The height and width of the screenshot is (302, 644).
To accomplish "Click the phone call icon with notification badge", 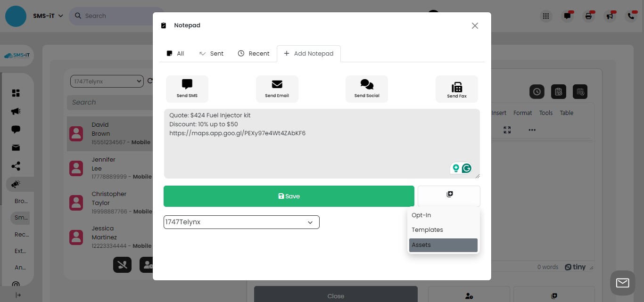I will tap(631, 16).
